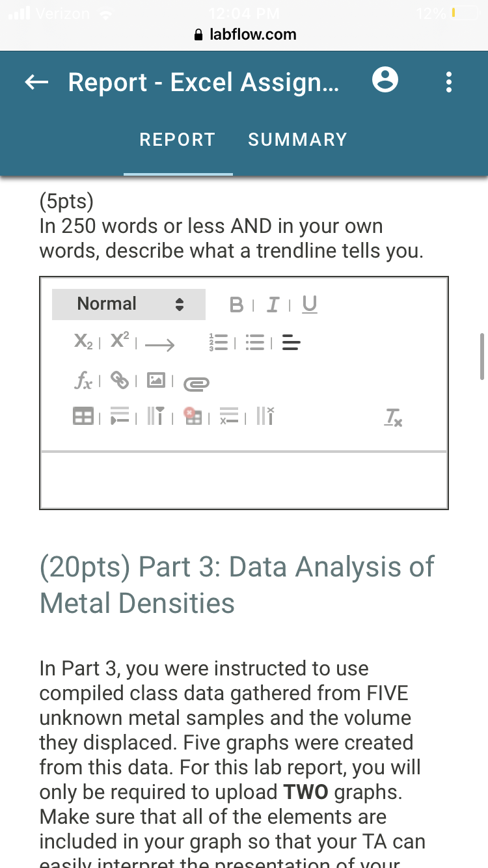The height and width of the screenshot is (868, 488).
Task: Open the three-dot overflow menu
Action: pyautogui.click(x=448, y=83)
